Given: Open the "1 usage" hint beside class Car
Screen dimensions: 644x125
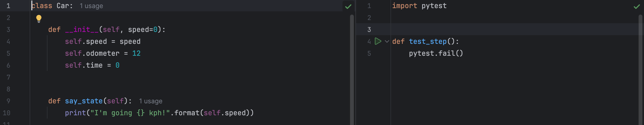Looking at the screenshot, I should (x=91, y=6).
